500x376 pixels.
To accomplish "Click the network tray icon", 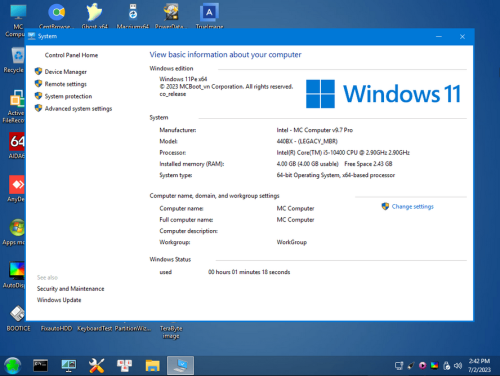I will [x=399, y=366].
